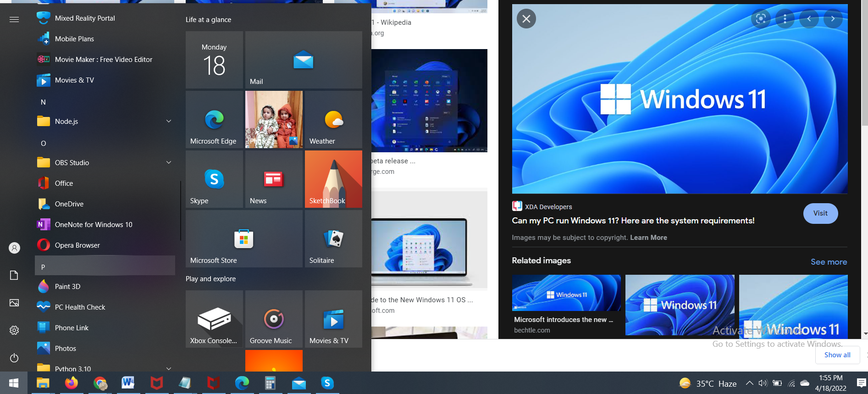Open Movies & TV in app list
Screen dimensions: 868x394
point(105,80)
